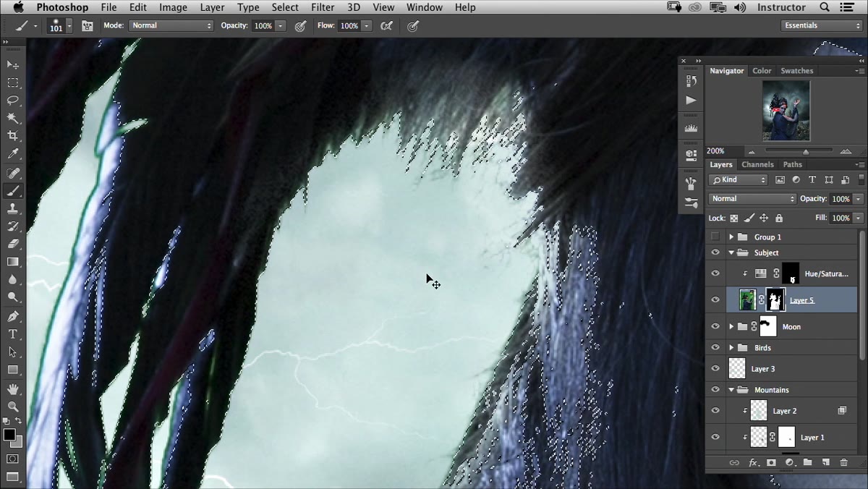Toggle pressure control for brush size

(x=413, y=25)
